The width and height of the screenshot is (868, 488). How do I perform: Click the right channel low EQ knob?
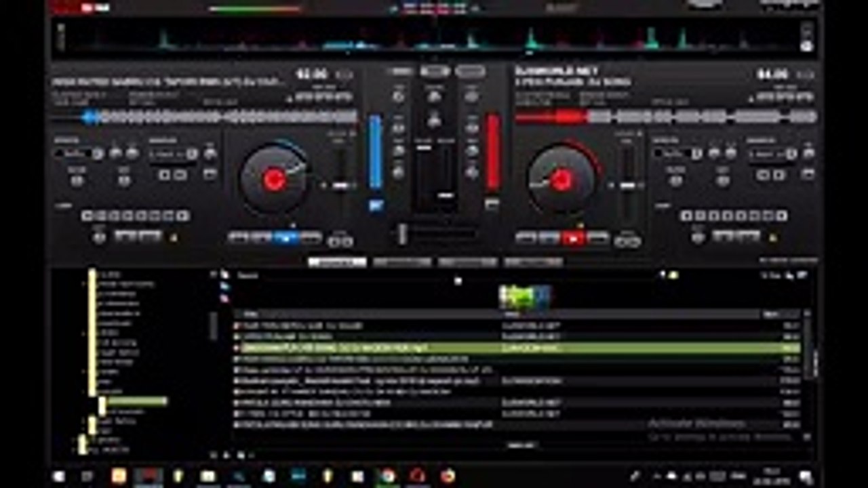click(472, 172)
